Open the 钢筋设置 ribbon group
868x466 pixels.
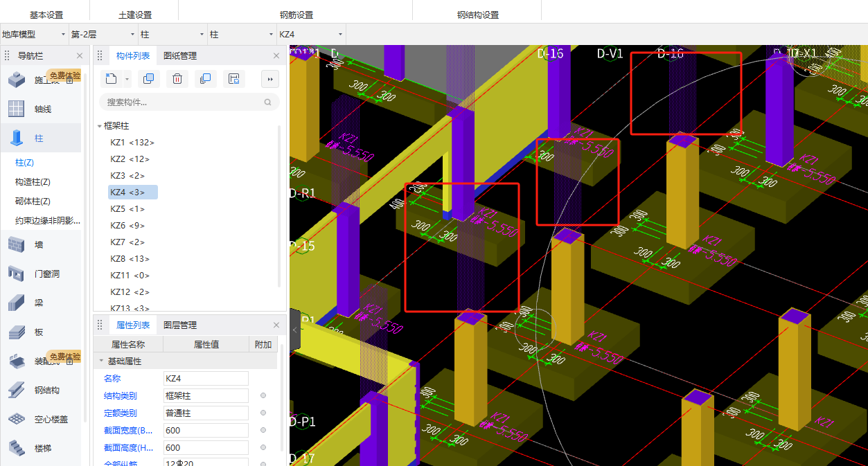click(296, 15)
